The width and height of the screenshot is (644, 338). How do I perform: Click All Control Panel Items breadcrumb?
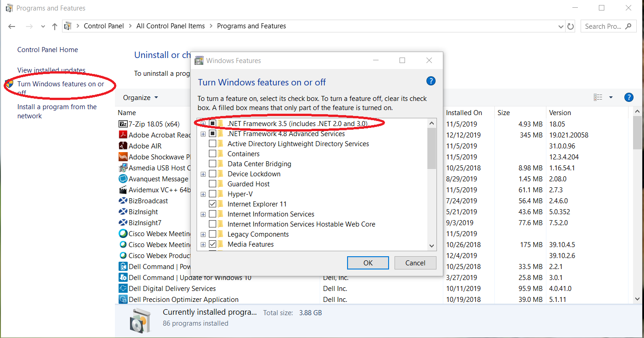(x=171, y=26)
